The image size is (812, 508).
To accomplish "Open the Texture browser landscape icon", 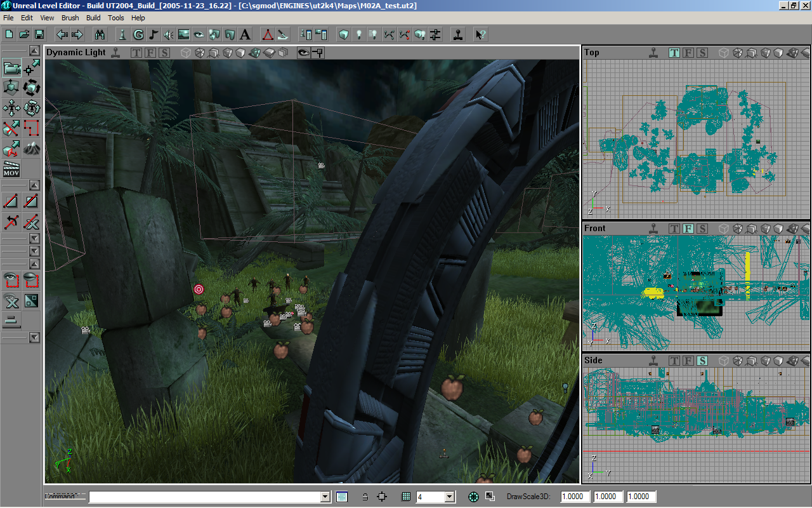I will [x=183, y=34].
